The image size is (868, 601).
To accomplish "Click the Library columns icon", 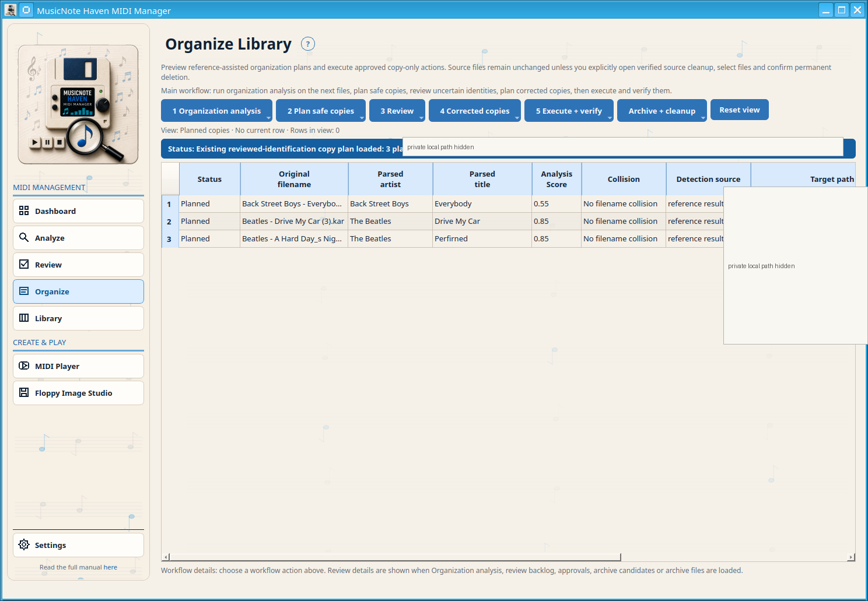I will tap(24, 318).
